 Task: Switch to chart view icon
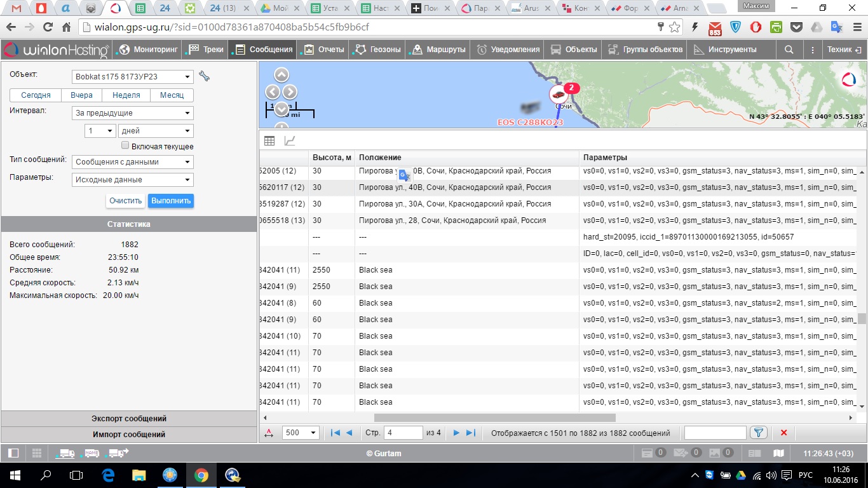[289, 141]
